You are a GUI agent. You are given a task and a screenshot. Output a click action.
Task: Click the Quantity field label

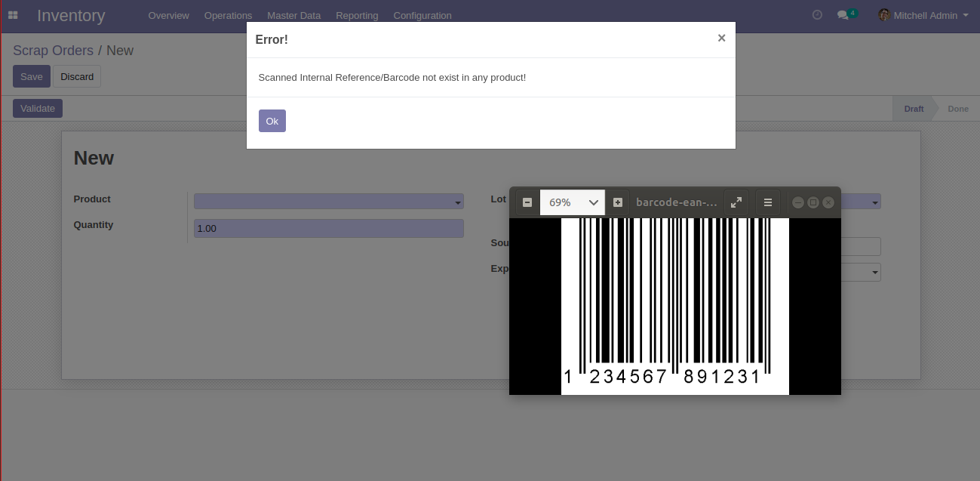tap(94, 225)
